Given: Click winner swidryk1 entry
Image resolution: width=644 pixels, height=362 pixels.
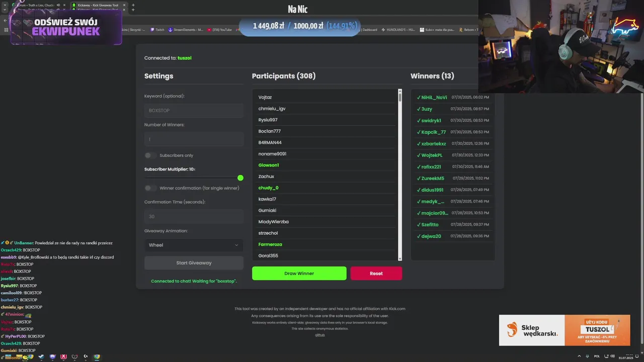Looking at the screenshot, I should click(x=453, y=121).
